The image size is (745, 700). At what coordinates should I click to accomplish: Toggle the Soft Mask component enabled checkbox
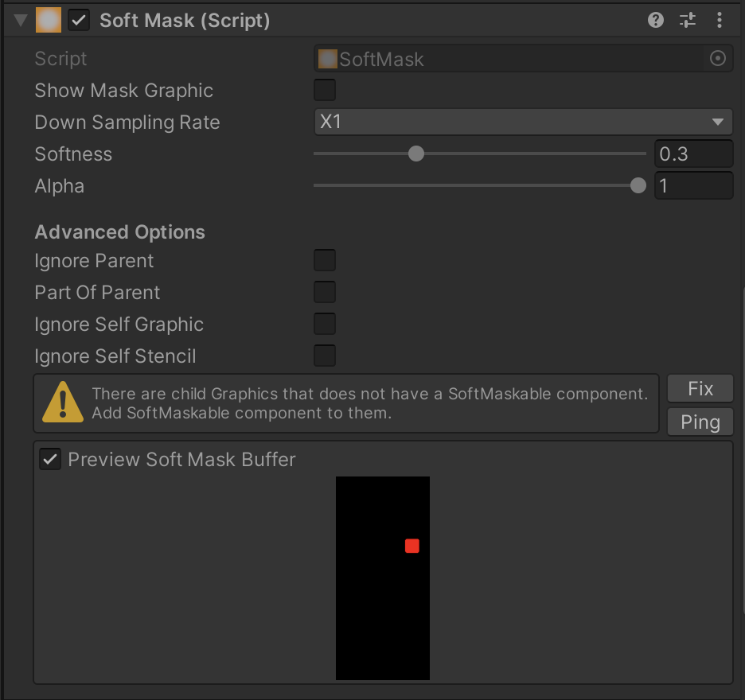(x=78, y=19)
